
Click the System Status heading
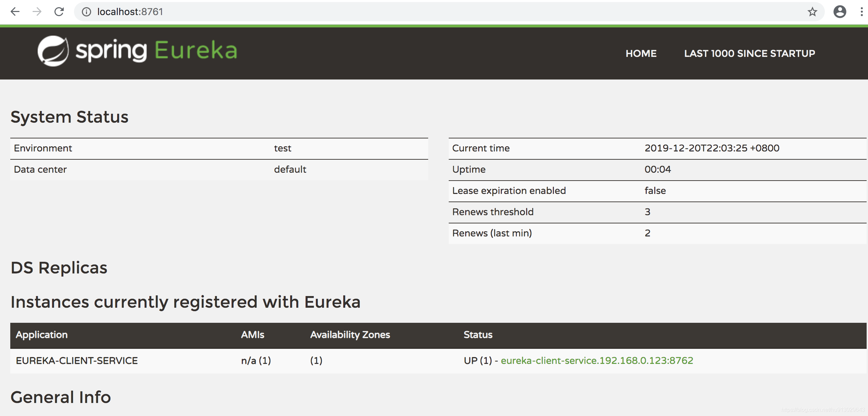(x=70, y=117)
